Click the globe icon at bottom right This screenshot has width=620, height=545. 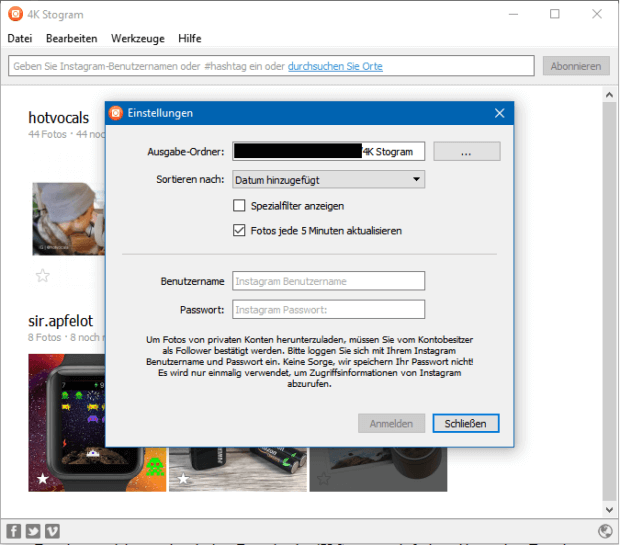(x=605, y=531)
